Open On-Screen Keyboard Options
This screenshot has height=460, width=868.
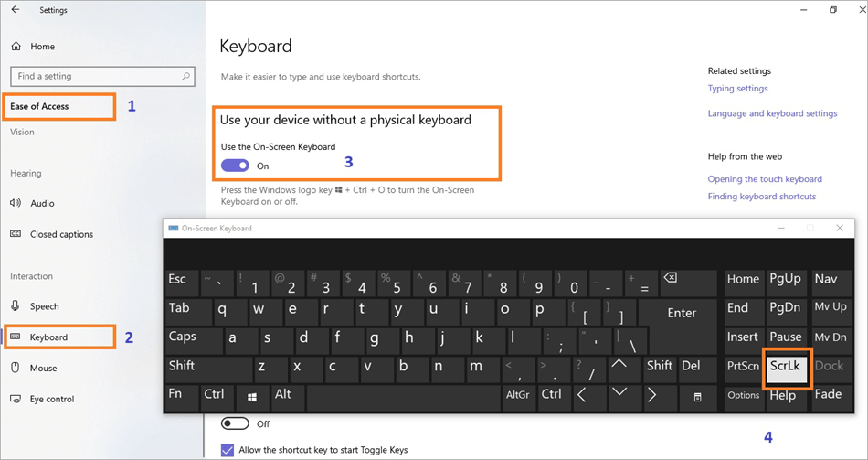pos(744,397)
